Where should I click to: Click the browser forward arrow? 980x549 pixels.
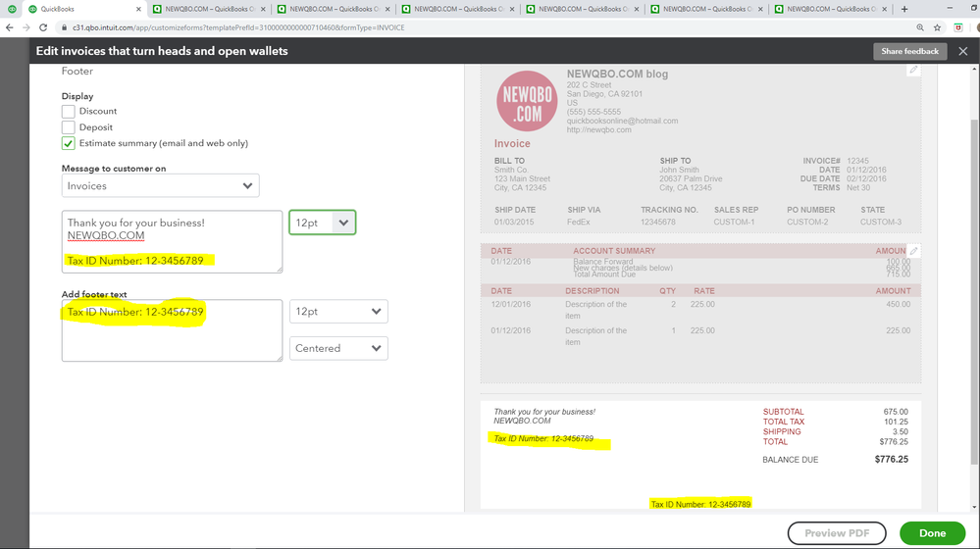tap(26, 27)
